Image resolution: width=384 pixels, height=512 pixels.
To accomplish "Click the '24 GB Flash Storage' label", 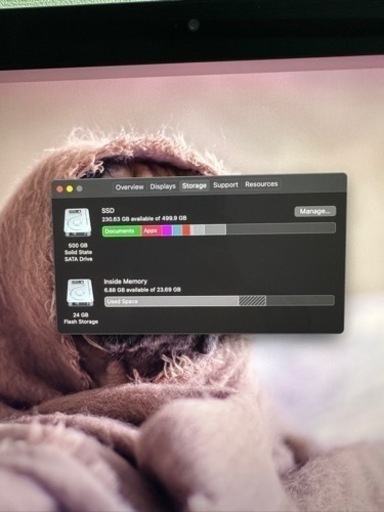I will point(81,318).
